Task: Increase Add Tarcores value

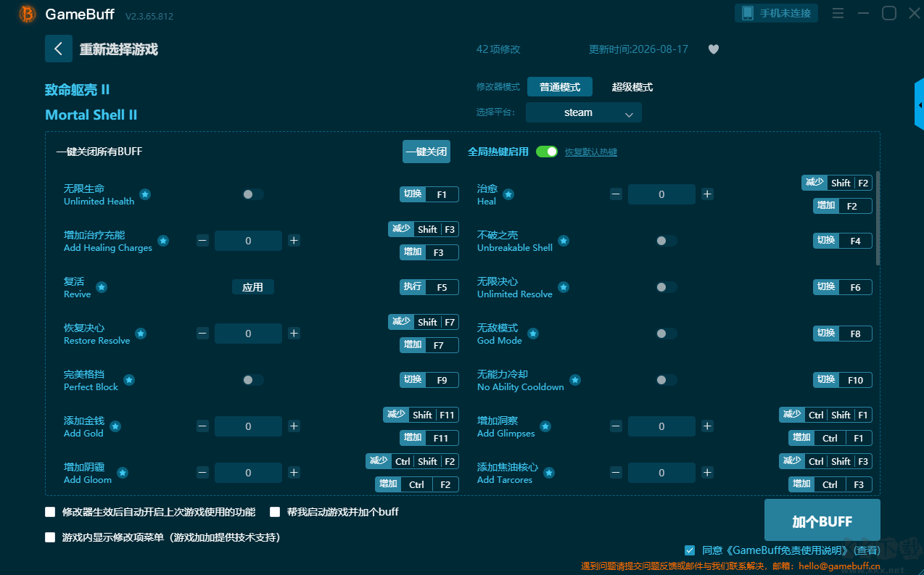Action: click(707, 473)
